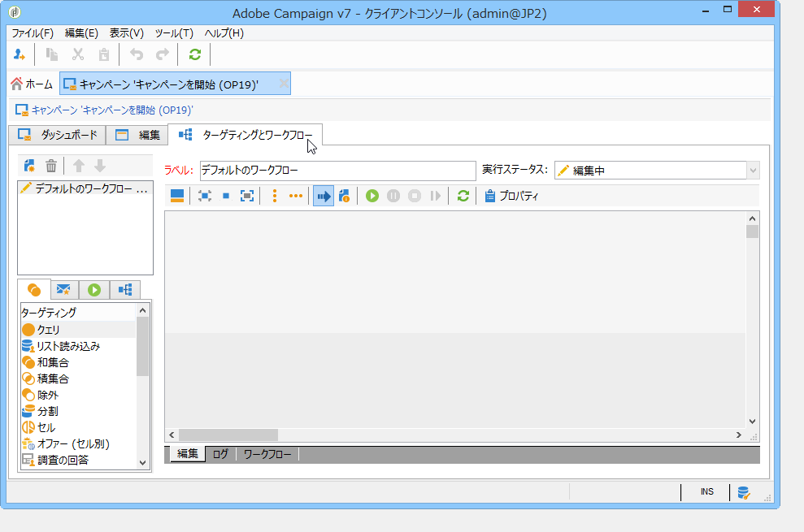Click the redo arrow icon

click(163, 54)
